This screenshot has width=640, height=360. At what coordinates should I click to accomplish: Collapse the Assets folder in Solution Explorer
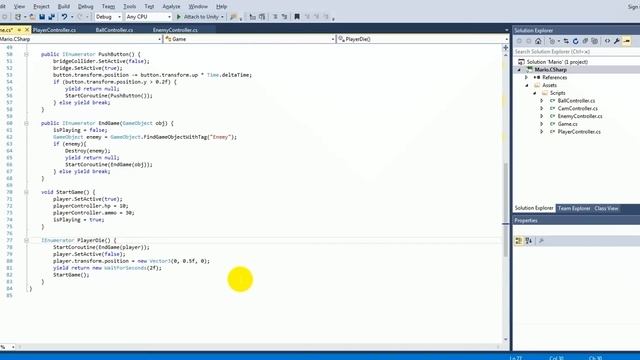(527, 85)
